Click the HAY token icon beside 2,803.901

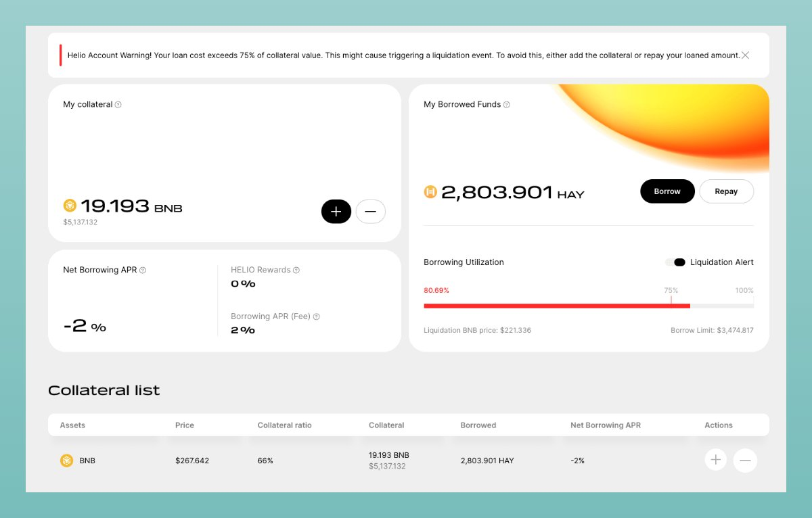point(430,192)
